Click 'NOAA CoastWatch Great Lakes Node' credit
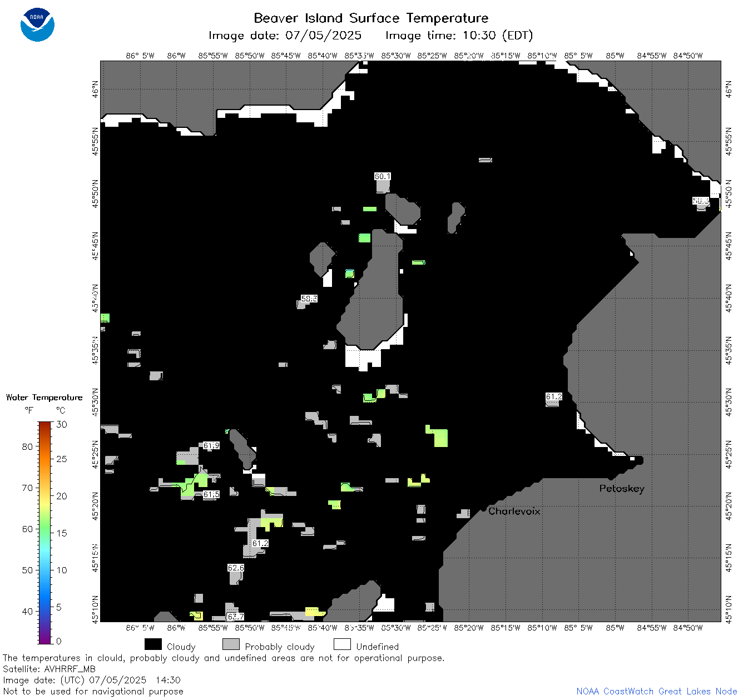 pos(657,691)
